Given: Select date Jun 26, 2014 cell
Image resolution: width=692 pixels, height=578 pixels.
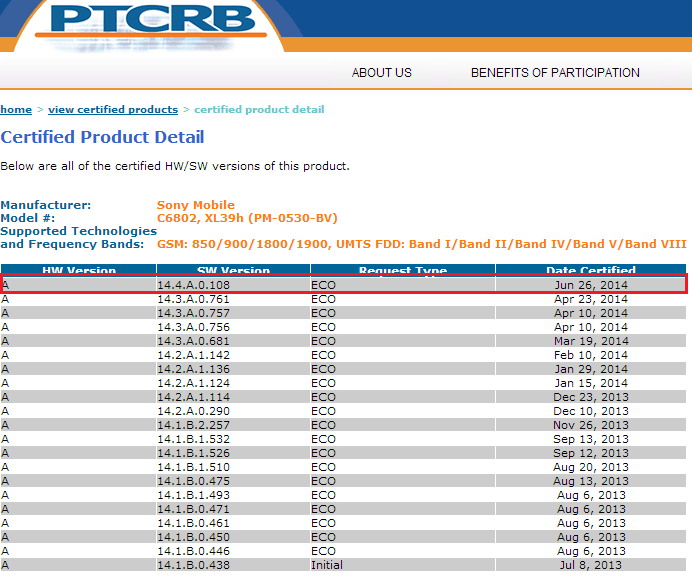Looking at the screenshot, I should tap(591, 285).
